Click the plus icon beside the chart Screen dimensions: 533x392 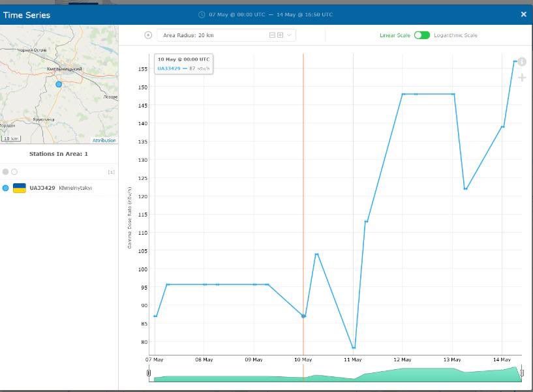tap(522, 78)
